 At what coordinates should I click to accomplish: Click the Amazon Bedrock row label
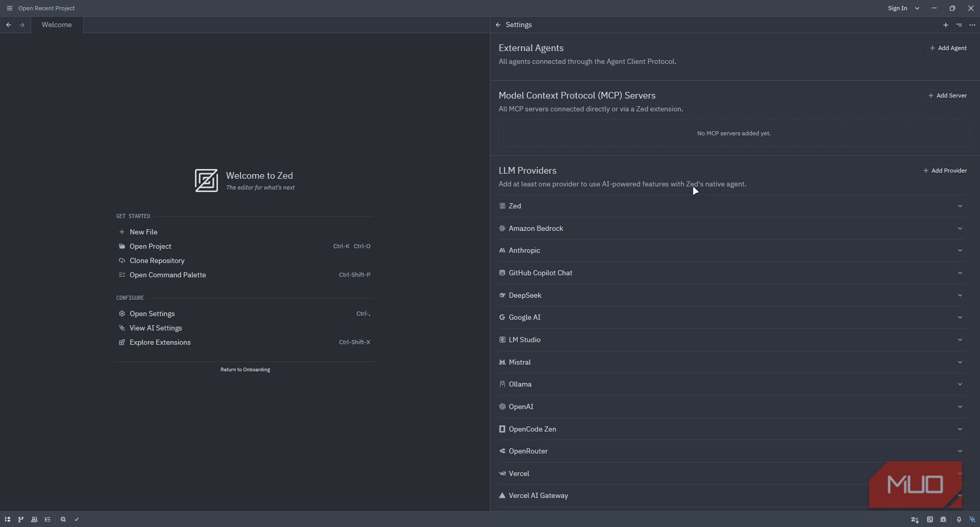click(x=536, y=229)
